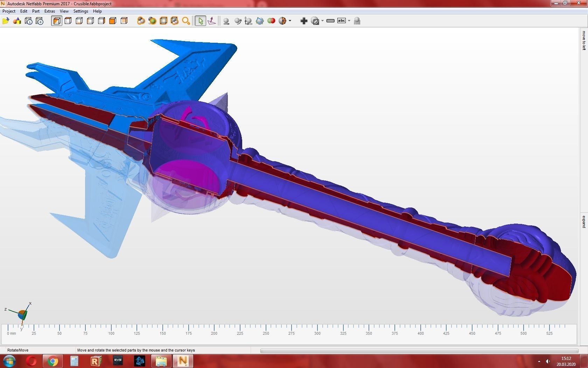Click the open project folder icon
Image resolution: width=588 pixels, height=368 pixels.
[x=6, y=21]
